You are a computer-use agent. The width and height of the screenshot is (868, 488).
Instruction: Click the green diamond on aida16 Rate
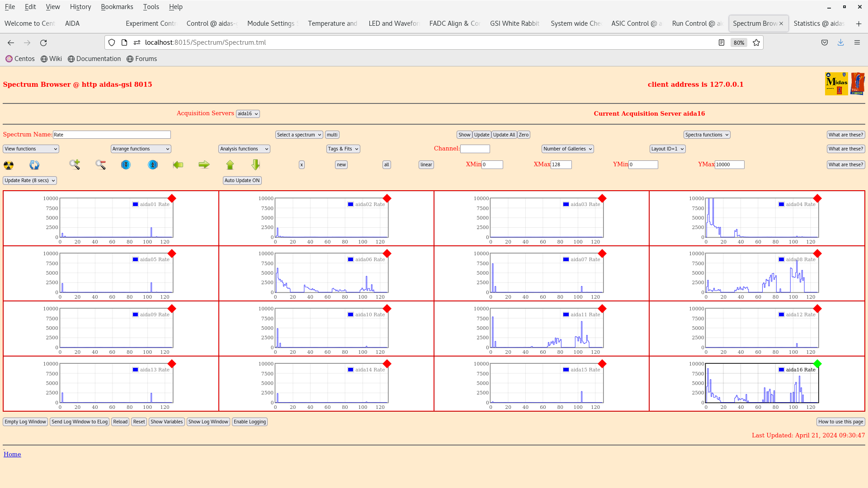click(x=817, y=364)
